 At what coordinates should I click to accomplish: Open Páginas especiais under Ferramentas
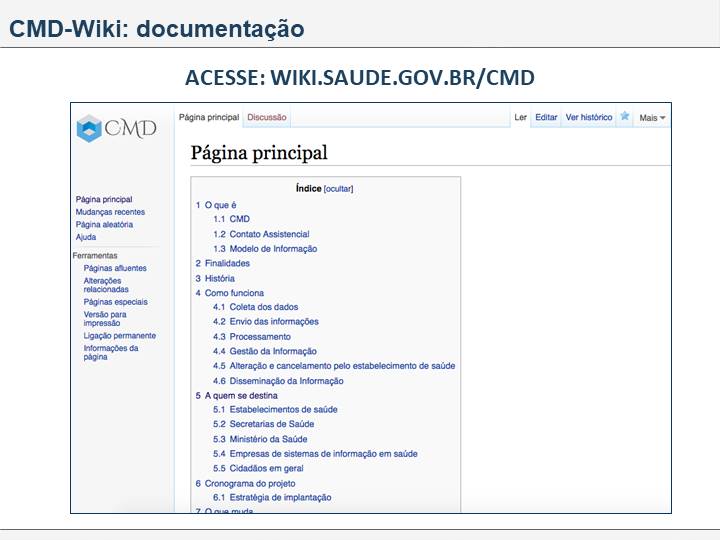[115, 302]
